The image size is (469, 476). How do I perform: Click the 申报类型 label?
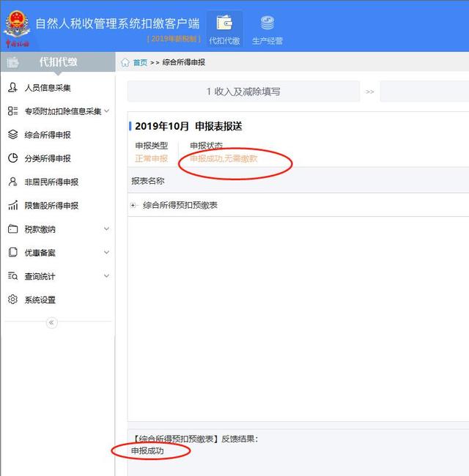(x=151, y=146)
